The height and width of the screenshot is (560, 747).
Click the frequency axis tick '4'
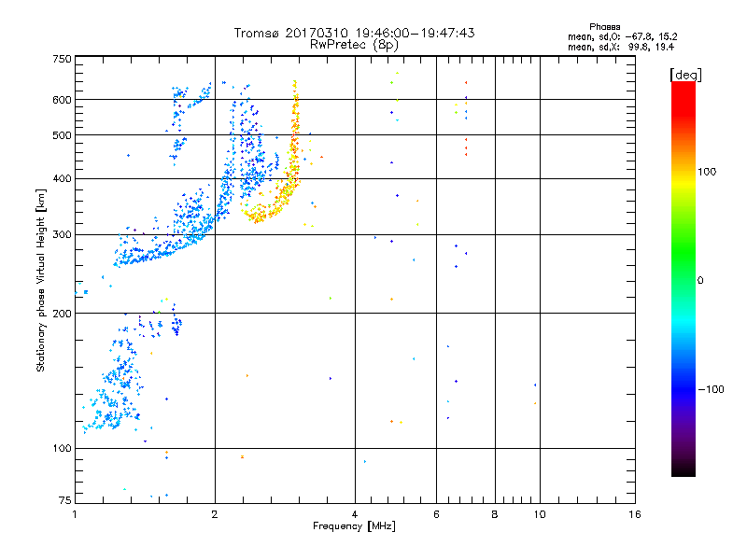tap(355, 514)
